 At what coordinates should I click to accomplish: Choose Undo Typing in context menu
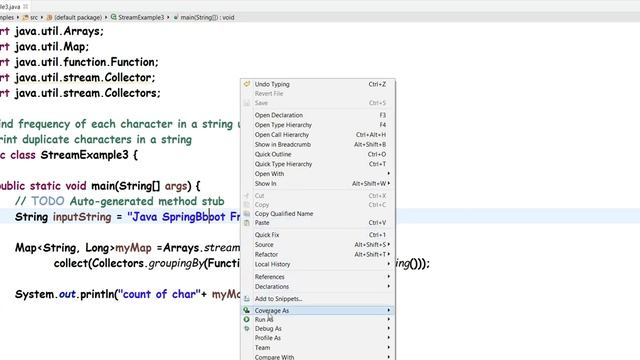[318, 84]
